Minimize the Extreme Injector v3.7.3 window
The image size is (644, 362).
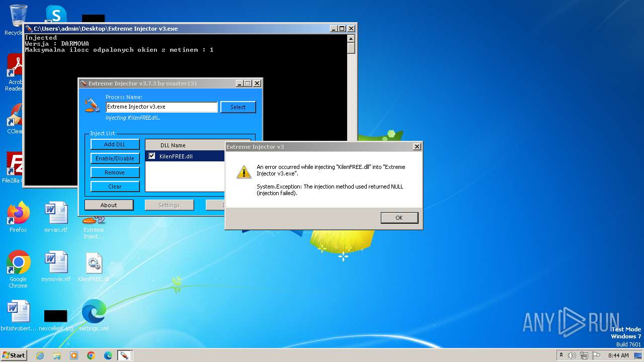click(x=239, y=83)
